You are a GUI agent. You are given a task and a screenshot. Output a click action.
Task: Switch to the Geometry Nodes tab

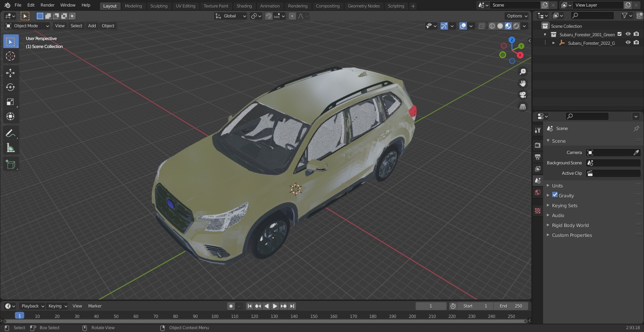coord(363,6)
